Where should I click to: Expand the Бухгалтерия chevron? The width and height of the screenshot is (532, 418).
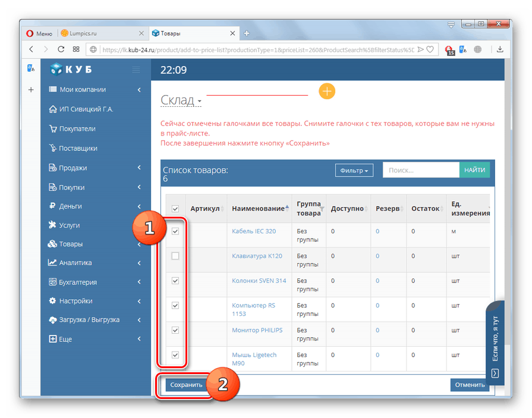139,281
